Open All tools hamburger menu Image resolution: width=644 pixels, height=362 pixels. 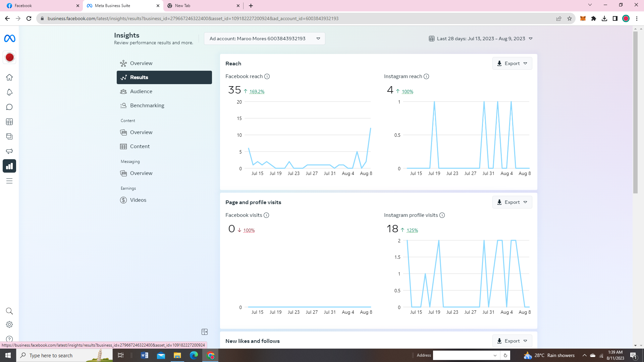tap(9, 181)
